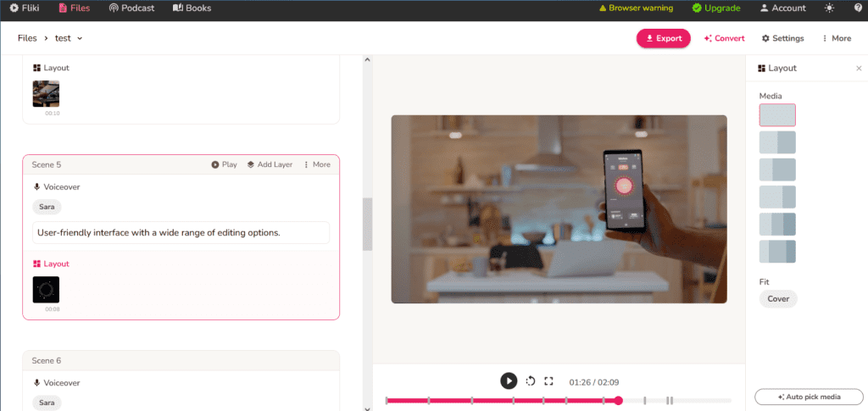Open the Fit Cover dropdown
Screen dimensions: 868x411
(778, 298)
